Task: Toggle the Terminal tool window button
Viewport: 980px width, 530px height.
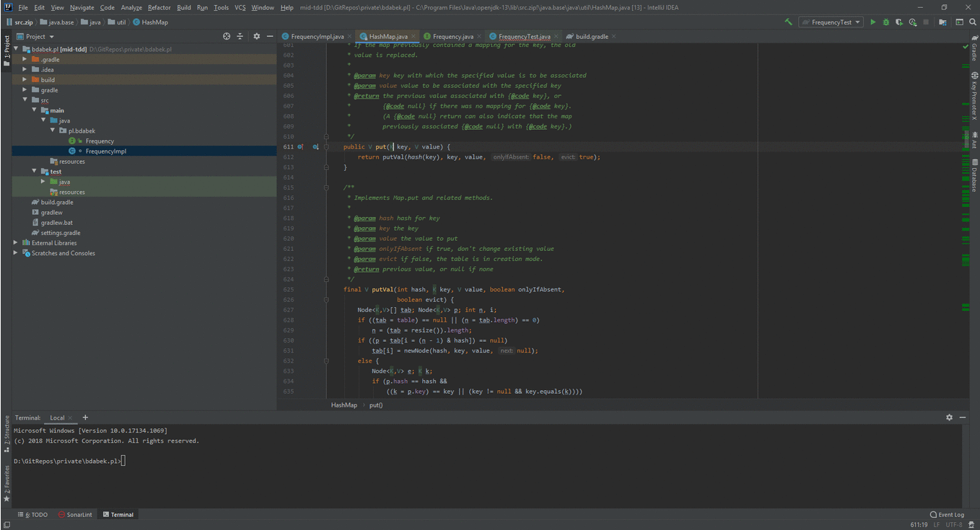Action: click(118, 515)
